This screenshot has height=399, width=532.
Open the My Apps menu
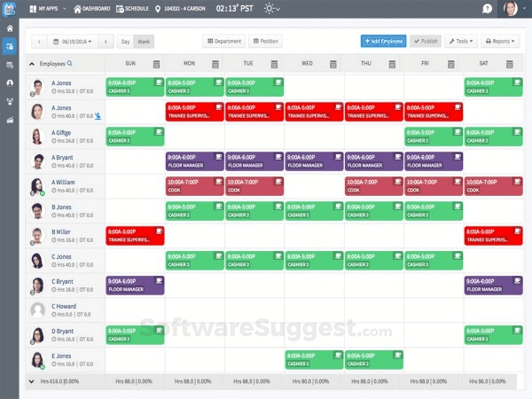(x=43, y=9)
